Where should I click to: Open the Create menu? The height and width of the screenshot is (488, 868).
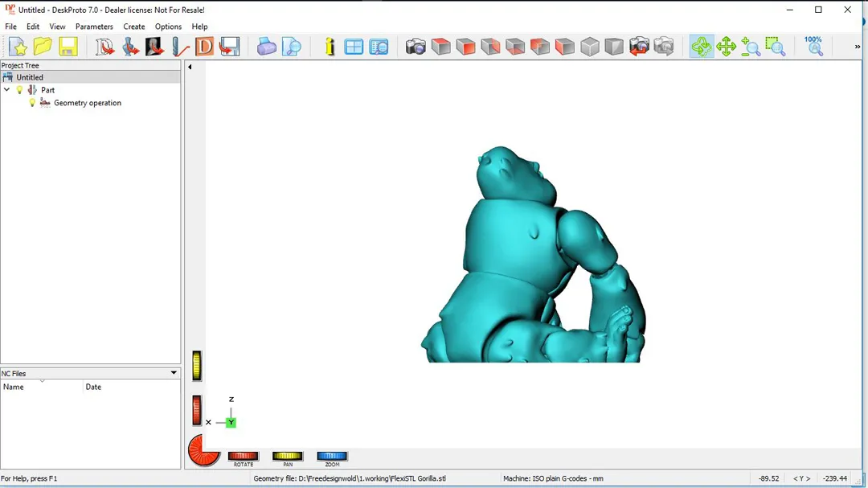pyautogui.click(x=134, y=27)
